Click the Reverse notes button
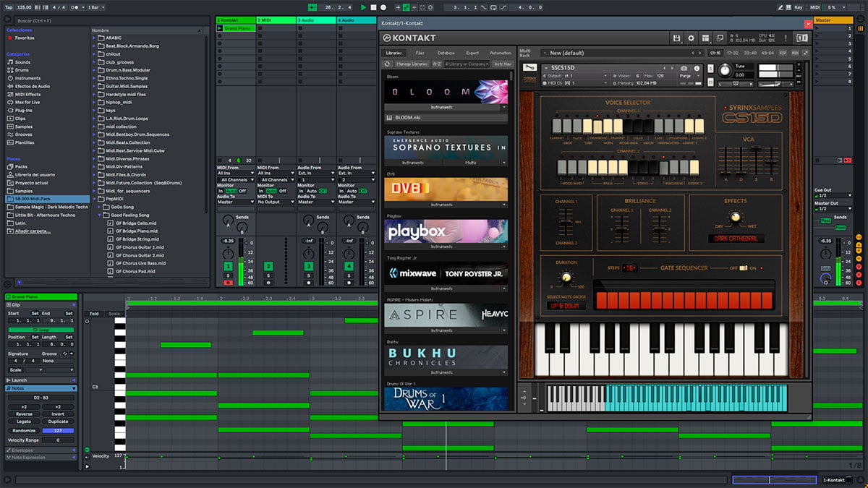The image size is (868, 488). (24, 414)
